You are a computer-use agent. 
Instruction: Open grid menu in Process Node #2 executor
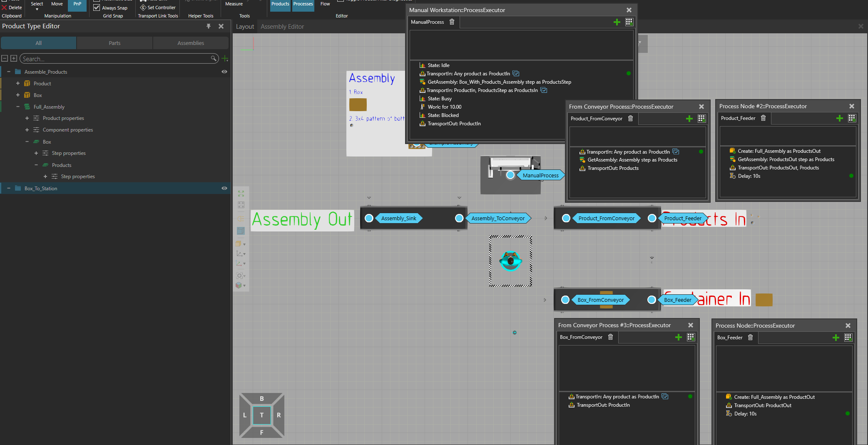[x=852, y=118]
